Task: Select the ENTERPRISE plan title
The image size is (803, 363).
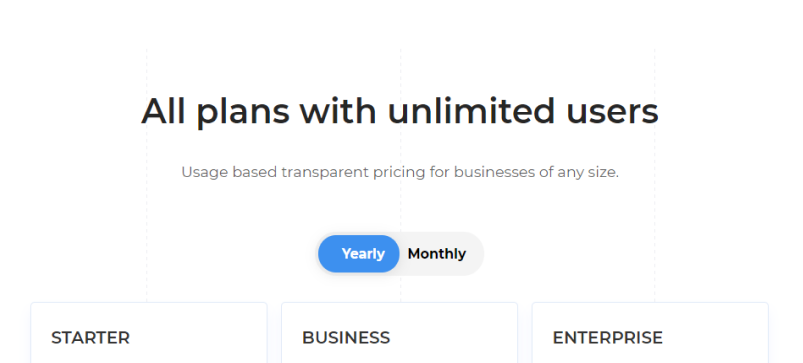Action: 607,338
